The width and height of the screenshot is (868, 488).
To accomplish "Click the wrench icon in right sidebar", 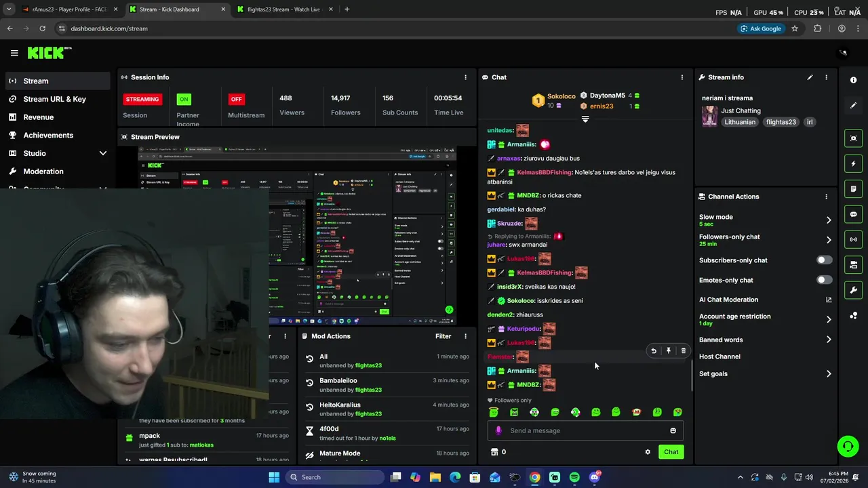I will [x=853, y=290].
